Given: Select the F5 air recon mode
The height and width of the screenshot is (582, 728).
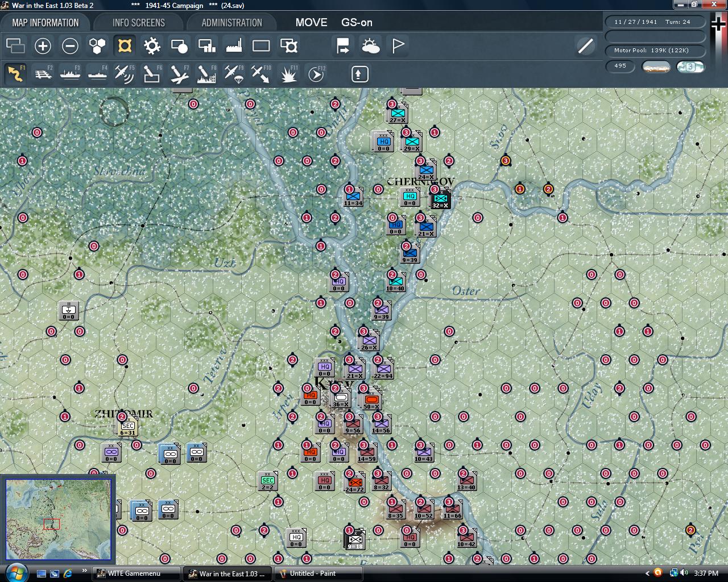Looking at the screenshot, I should click(x=125, y=74).
